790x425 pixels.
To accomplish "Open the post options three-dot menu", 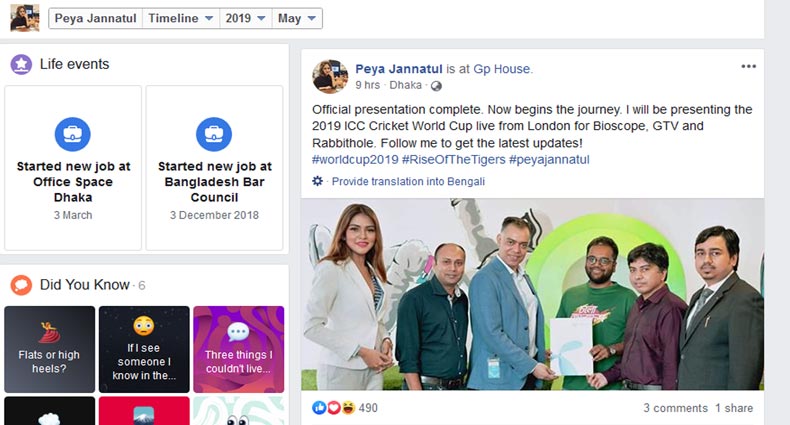I will 748,66.
